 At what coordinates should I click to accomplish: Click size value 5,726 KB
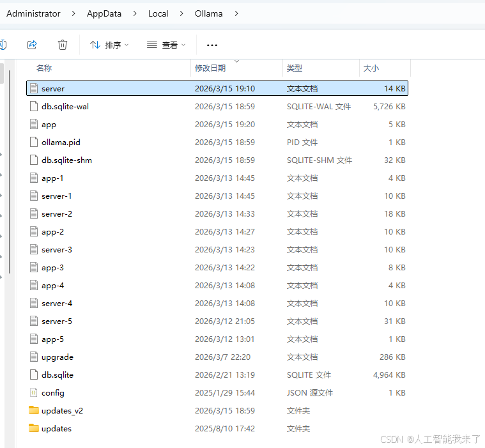[x=389, y=107]
